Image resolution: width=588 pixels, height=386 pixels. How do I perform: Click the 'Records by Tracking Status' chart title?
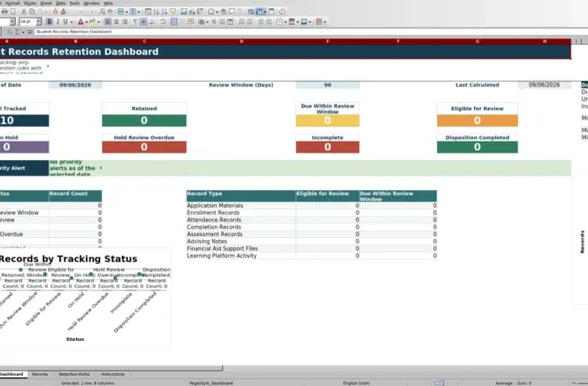[68, 259]
